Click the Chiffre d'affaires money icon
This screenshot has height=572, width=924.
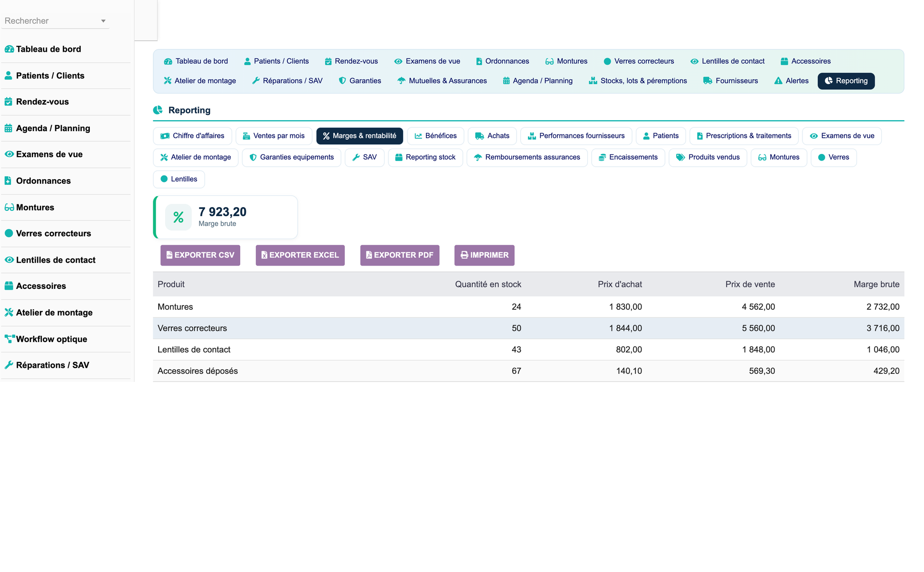click(165, 136)
